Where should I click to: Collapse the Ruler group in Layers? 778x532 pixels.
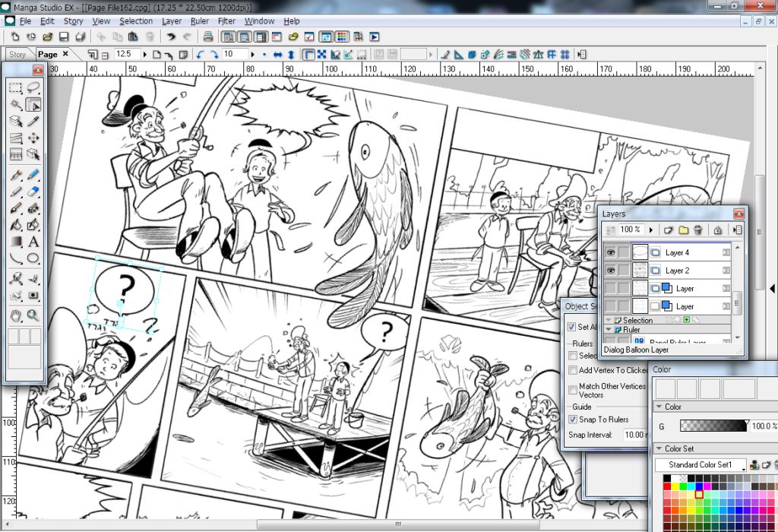coord(609,330)
